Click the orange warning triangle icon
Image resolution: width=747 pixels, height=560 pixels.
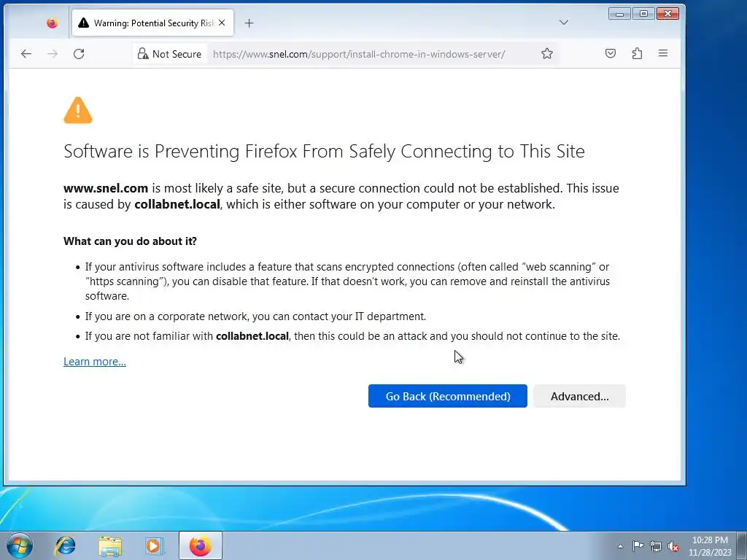click(x=78, y=111)
